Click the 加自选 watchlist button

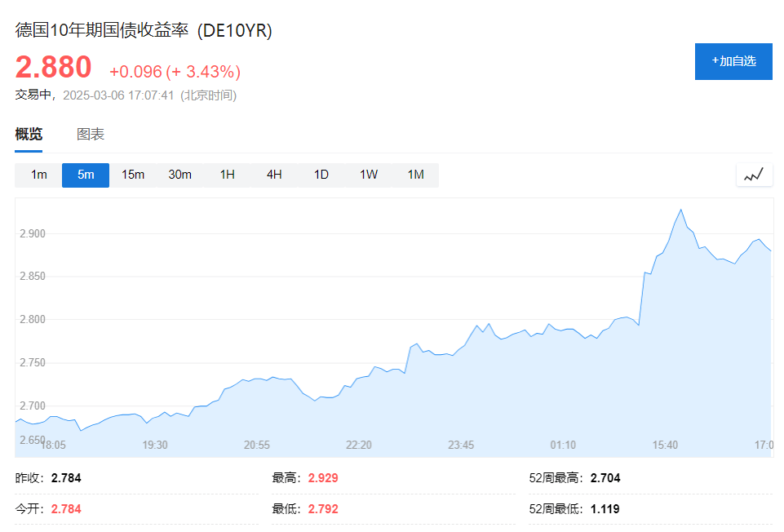pos(733,60)
